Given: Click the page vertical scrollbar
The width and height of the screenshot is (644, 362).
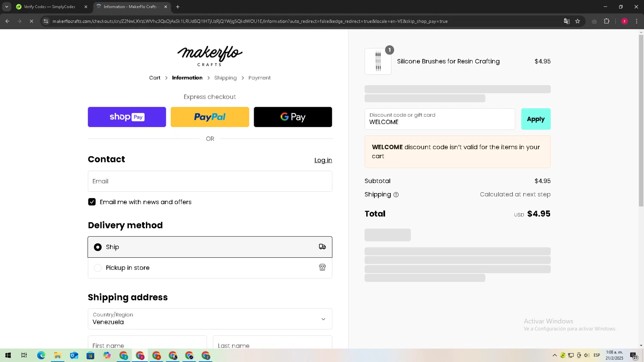Looking at the screenshot, I should [641, 120].
